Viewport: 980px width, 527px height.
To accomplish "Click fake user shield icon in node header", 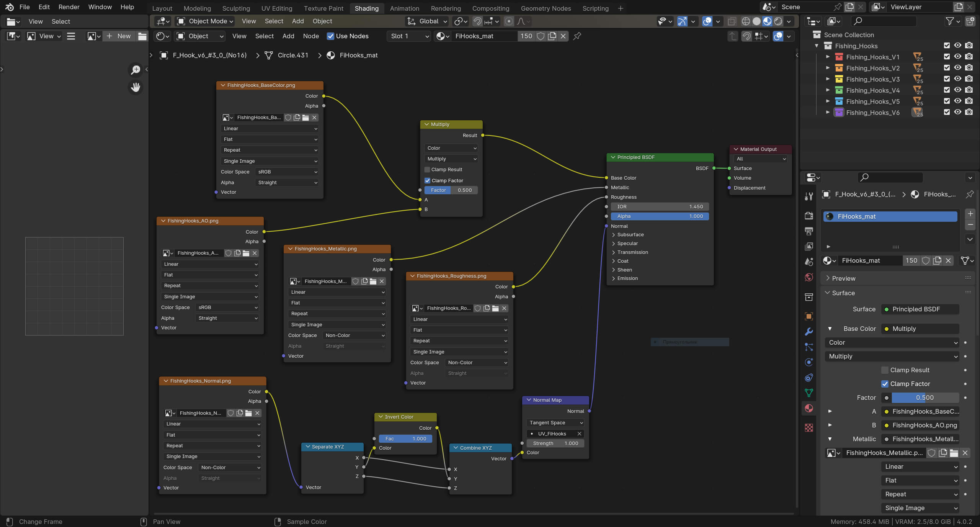I will [541, 36].
